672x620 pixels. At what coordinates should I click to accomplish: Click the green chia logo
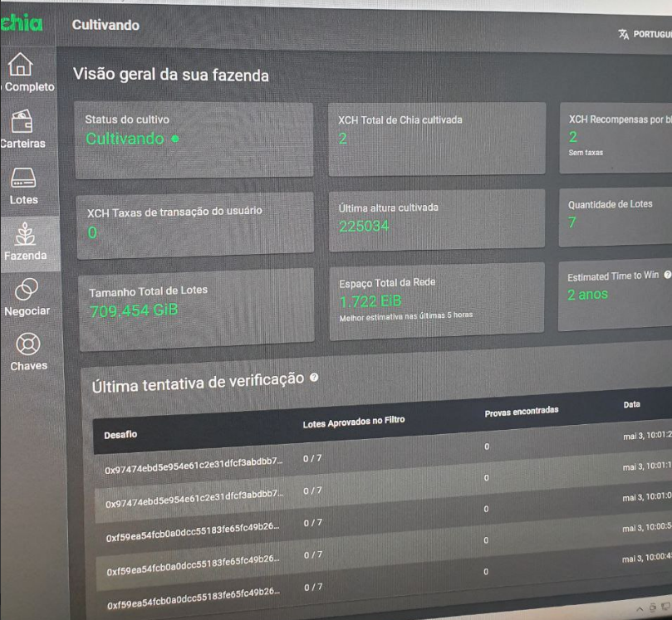click(22, 23)
